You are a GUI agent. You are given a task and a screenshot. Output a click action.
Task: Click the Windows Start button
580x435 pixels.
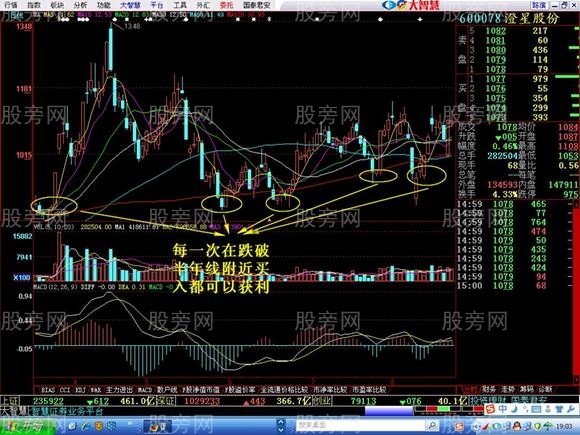(27, 426)
